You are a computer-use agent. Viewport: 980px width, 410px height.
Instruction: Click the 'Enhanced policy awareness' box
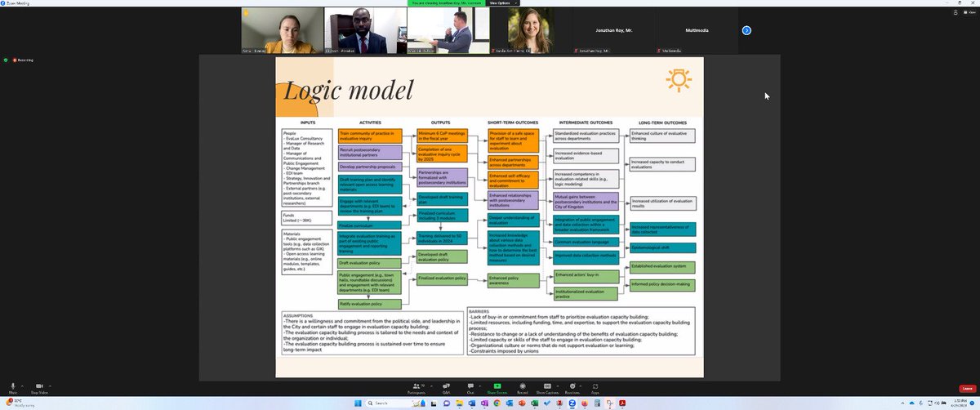pyautogui.click(x=513, y=281)
